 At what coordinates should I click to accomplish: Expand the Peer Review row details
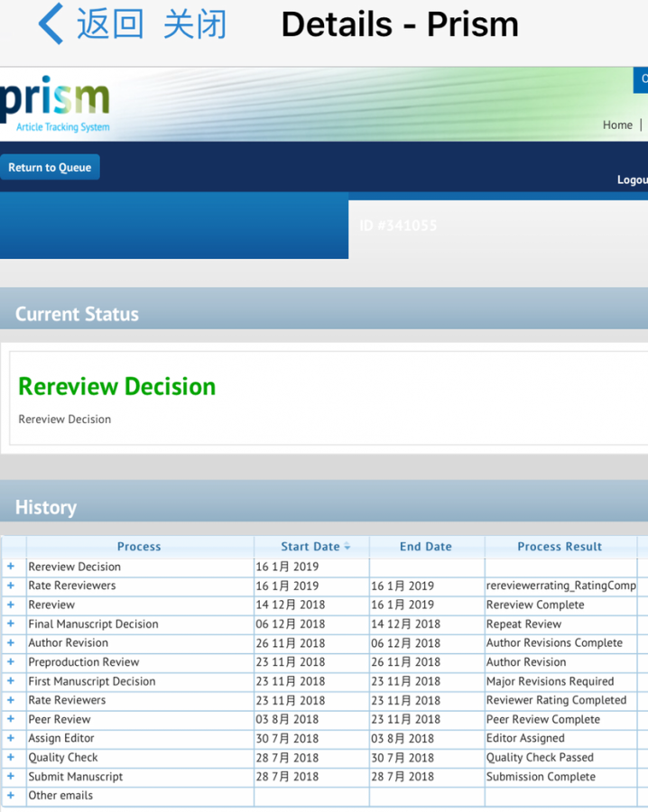pyautogui.click(x=11, y=719)
